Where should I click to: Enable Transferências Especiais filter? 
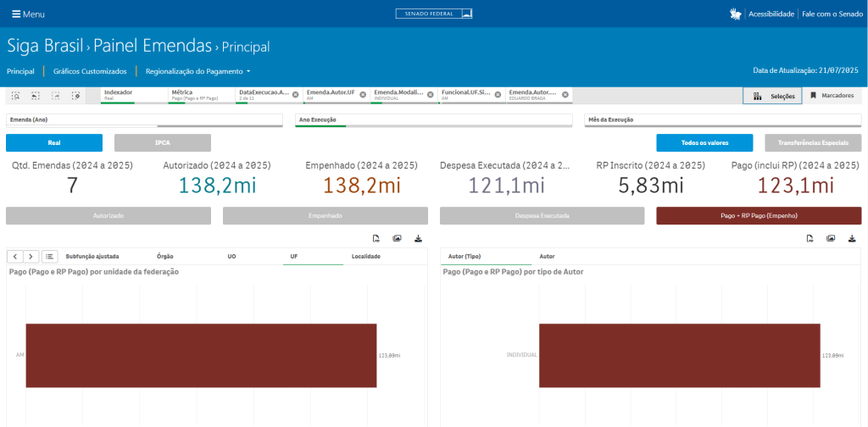813,143
